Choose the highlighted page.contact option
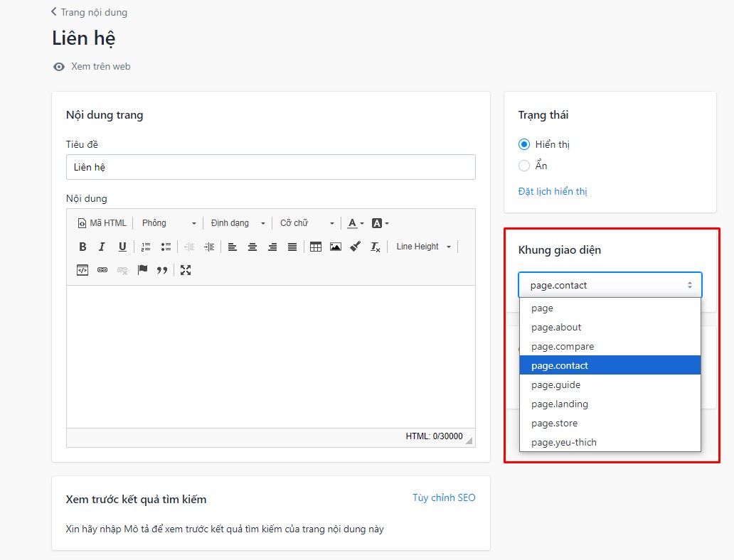The width and height of the screenshot is (734, 560). click(x=610, y=365)
